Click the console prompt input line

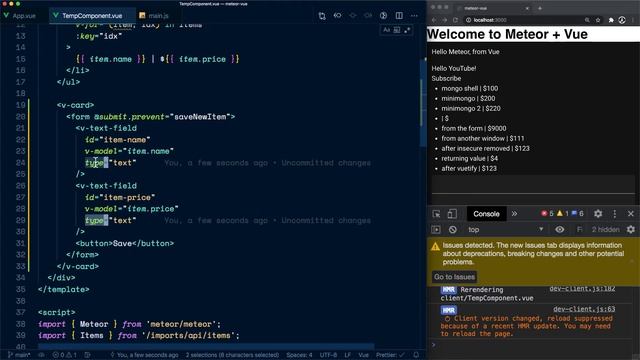tap(535, 345)
